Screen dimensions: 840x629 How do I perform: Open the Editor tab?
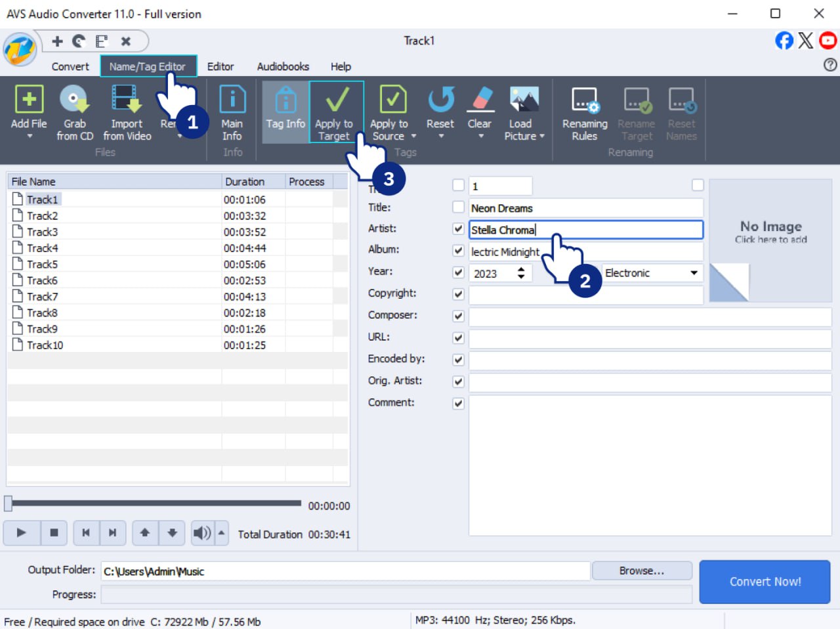click(x=220, y=66)
